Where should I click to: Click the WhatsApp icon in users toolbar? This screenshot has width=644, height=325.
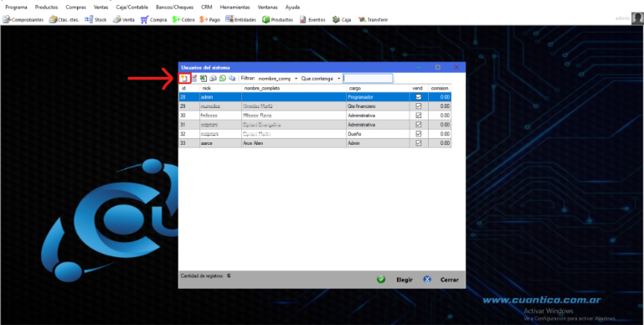click(223, 79)
